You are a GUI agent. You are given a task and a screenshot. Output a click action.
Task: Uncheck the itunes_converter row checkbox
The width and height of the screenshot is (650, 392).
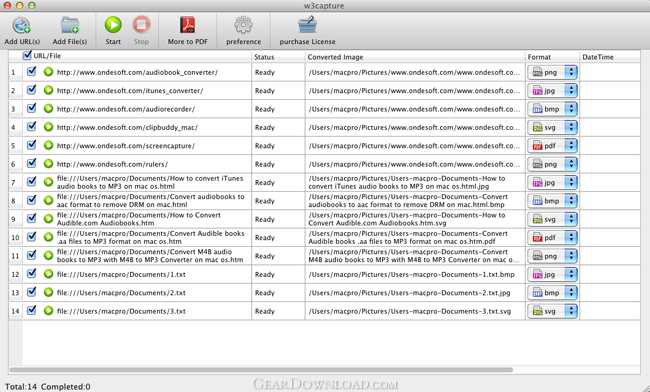[32, 90]
